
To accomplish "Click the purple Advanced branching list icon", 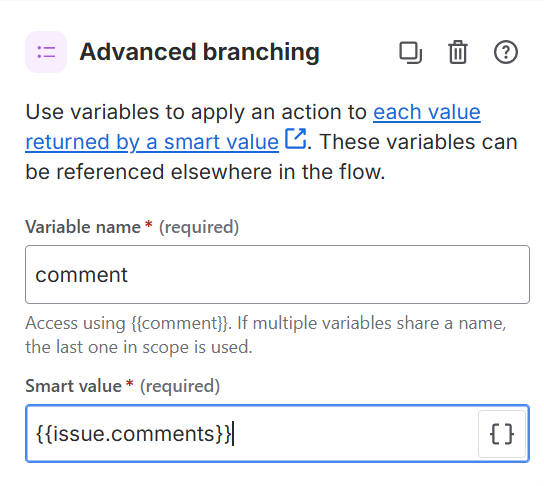I will pyautogui.click(x=46, y=52).
